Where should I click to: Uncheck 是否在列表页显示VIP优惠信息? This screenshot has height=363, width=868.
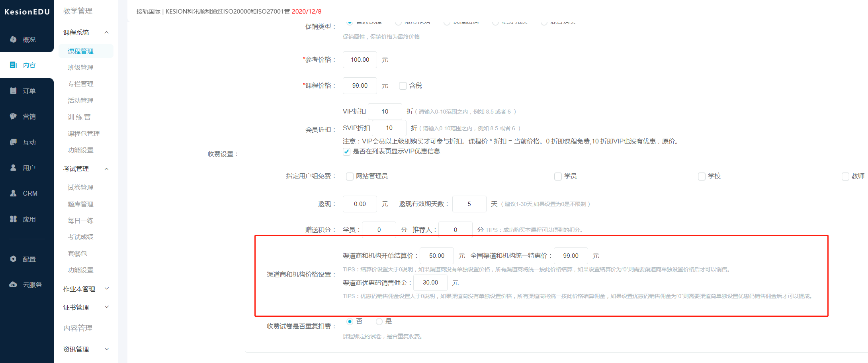pyautogui.click(x=346, y=151)
